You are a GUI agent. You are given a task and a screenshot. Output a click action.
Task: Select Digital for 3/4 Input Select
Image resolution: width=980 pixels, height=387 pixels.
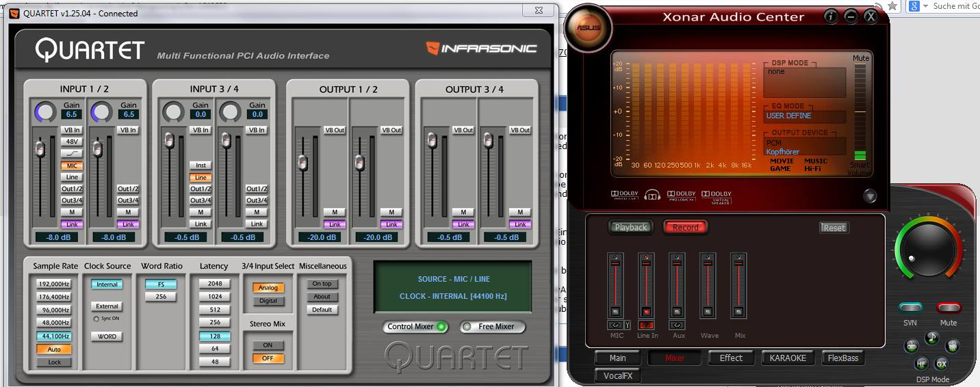268,301
